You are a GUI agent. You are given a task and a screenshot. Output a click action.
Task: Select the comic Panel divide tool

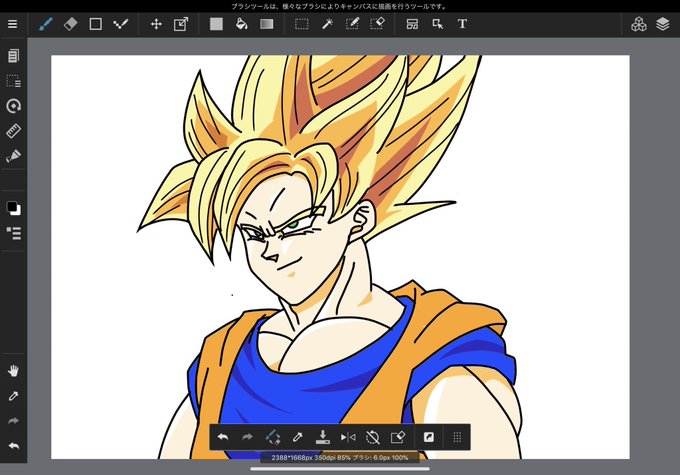(412, 24)
